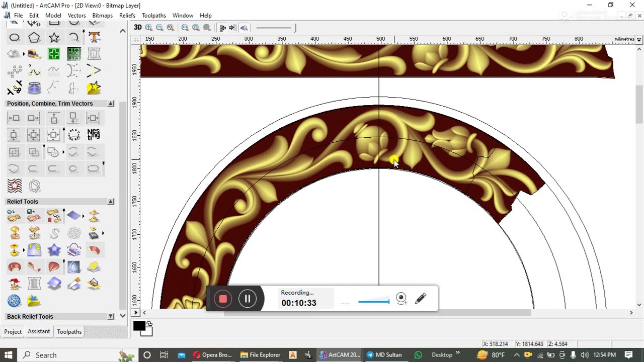This screenshot has height=362, width=644.
Task: Open Opera Browser from the taskbar
Action: [x=212, y=355]
